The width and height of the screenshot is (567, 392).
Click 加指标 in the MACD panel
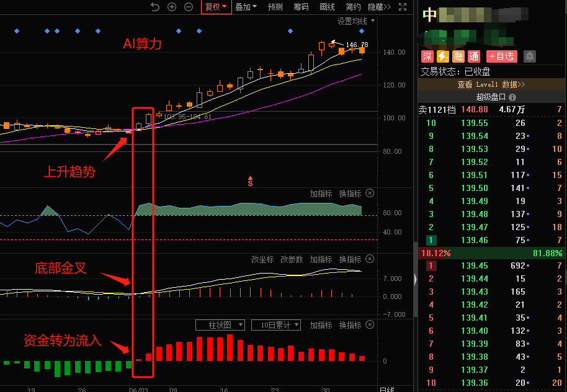(x=321, y=260)
